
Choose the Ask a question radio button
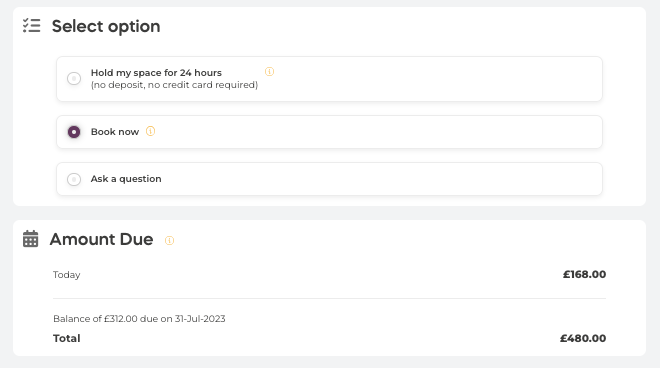74,179
